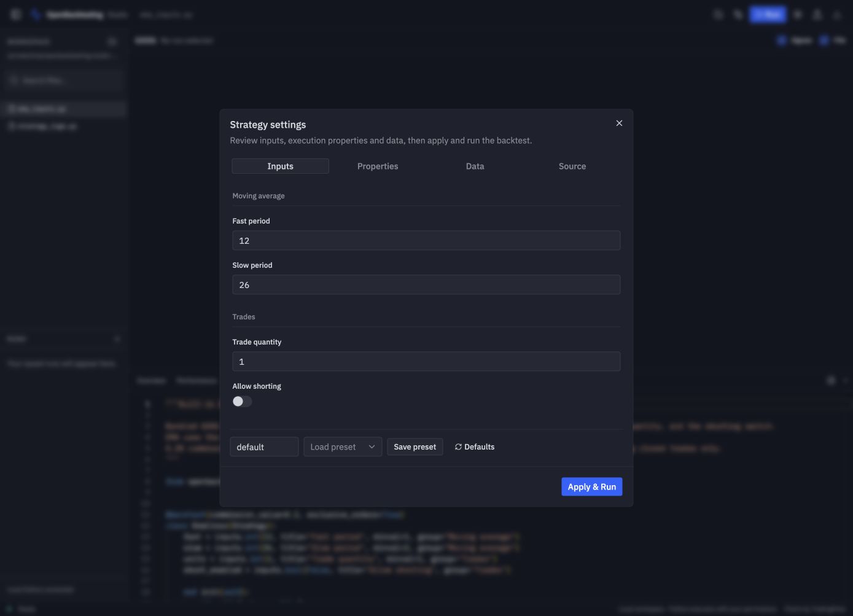Click the Slow period input field
Viewport: 853px width, 616px height.
click(x=426, y=285)
